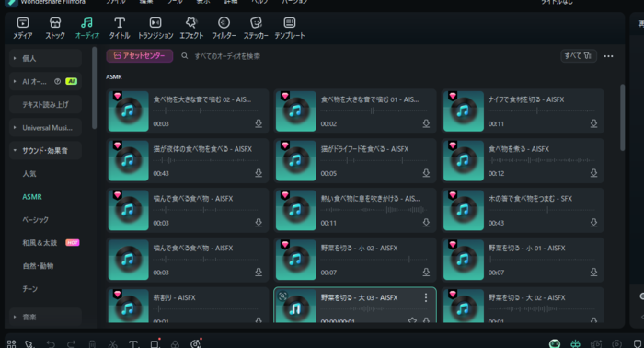Click the undo arrow icon
The width and height of the screenshot is (644, 348).
click(51, 344)
